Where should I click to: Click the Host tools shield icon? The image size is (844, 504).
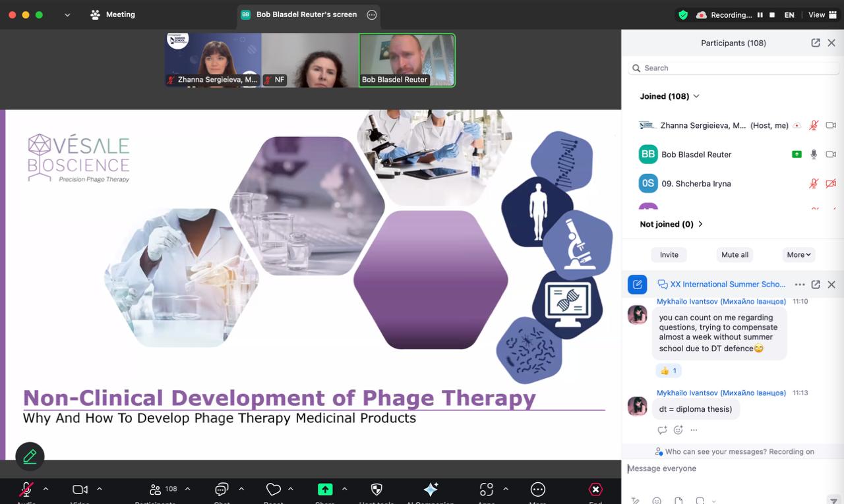coord(377,490)
